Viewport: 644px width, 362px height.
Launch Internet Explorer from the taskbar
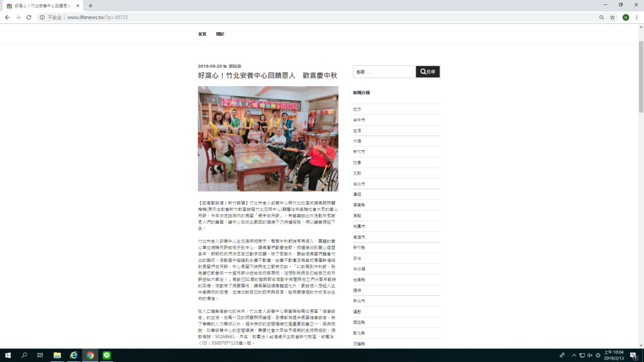(74, 355)
